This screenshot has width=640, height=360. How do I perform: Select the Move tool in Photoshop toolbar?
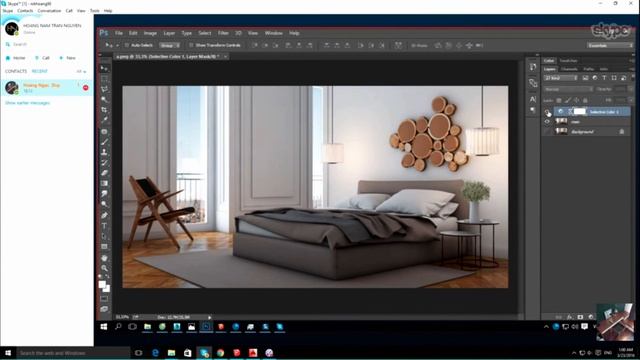[x=104, y=68]
